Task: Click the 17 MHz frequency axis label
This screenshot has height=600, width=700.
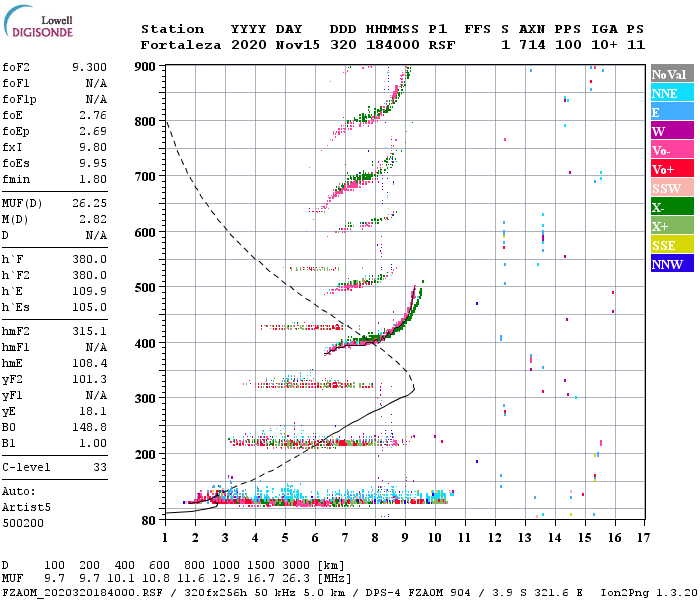Action: pos(643,538)
